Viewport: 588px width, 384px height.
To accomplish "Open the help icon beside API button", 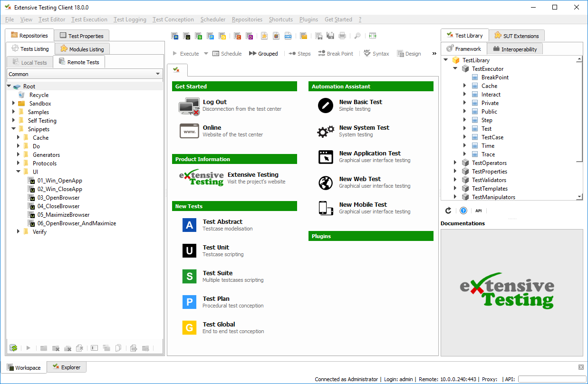I will coord(463,211).
